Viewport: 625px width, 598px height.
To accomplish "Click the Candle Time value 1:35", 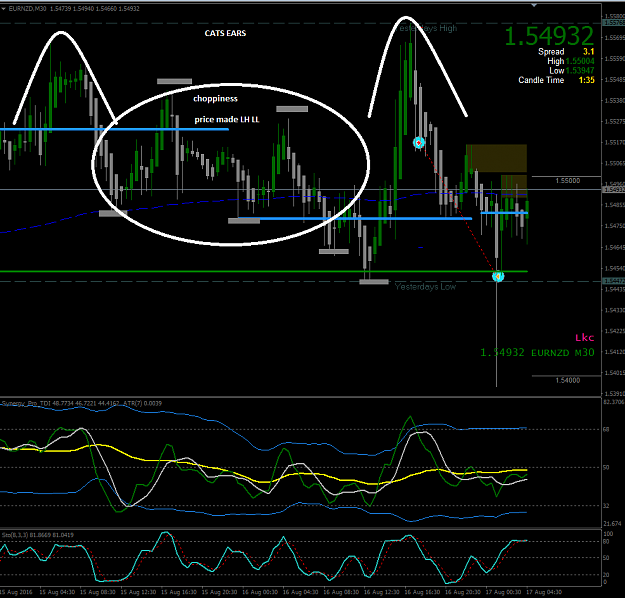I will [586, 80].
